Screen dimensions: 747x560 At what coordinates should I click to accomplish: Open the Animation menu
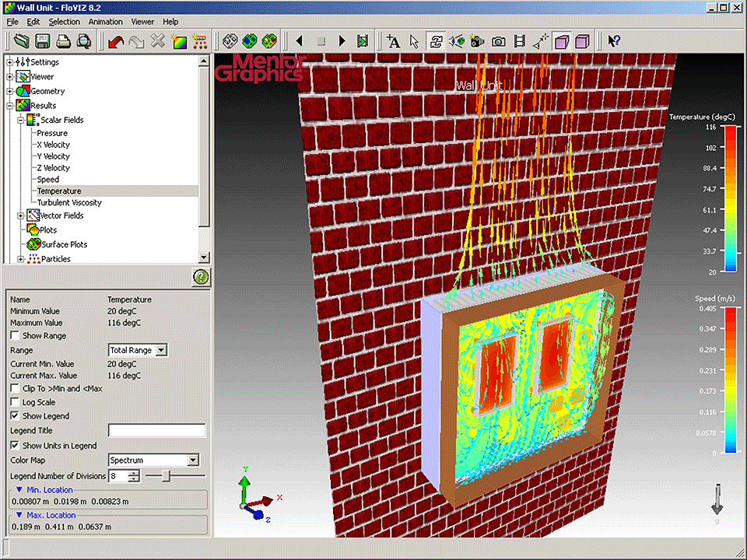click(105, 22)
